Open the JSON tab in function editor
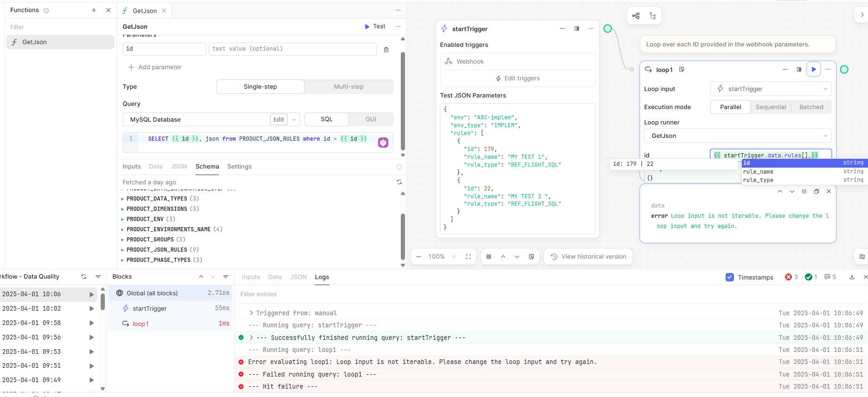 tap(179, 167)
